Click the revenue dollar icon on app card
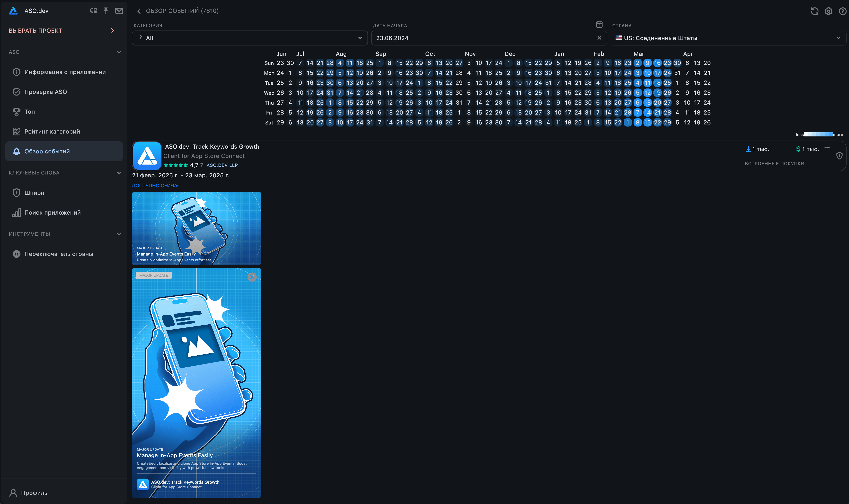This screenshot has height=504, width=849. pyautogui.click(x=798, y=149)
